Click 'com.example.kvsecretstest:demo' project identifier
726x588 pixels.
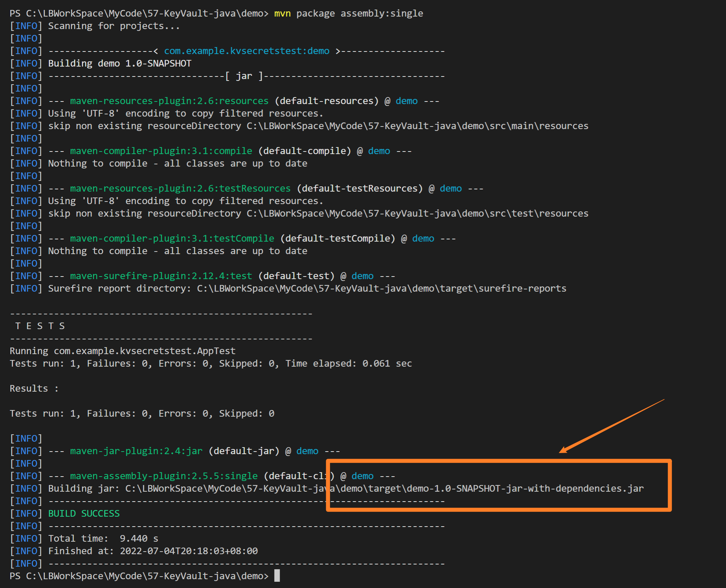247,51
